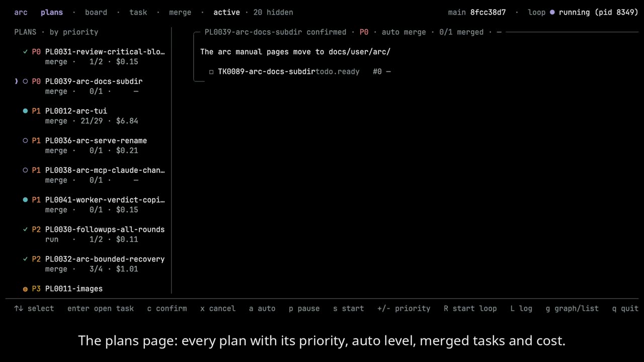Show the 20 hidden plans

(273, 12)
